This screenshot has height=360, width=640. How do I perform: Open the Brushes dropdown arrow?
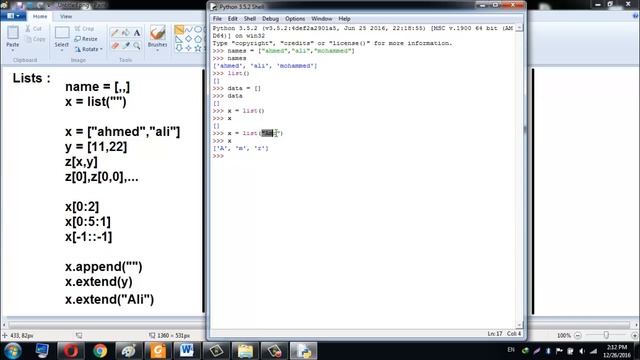click(158, 50)
